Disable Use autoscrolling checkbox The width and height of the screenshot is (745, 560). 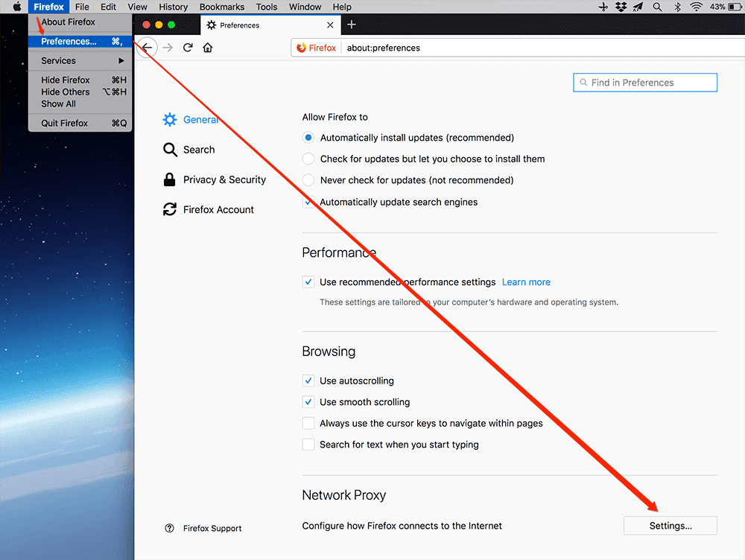pyautogui.click(x=308, y=381)
